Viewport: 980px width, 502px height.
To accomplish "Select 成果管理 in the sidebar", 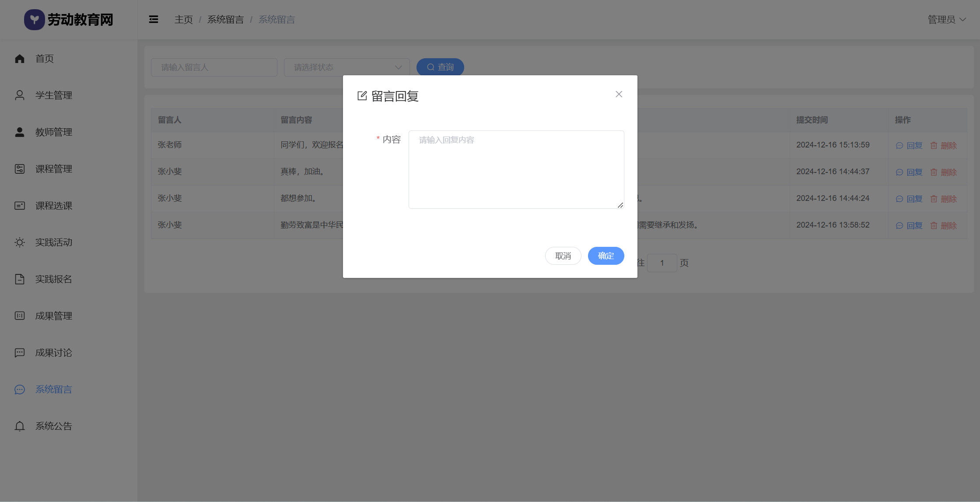I will coord(54,316).
